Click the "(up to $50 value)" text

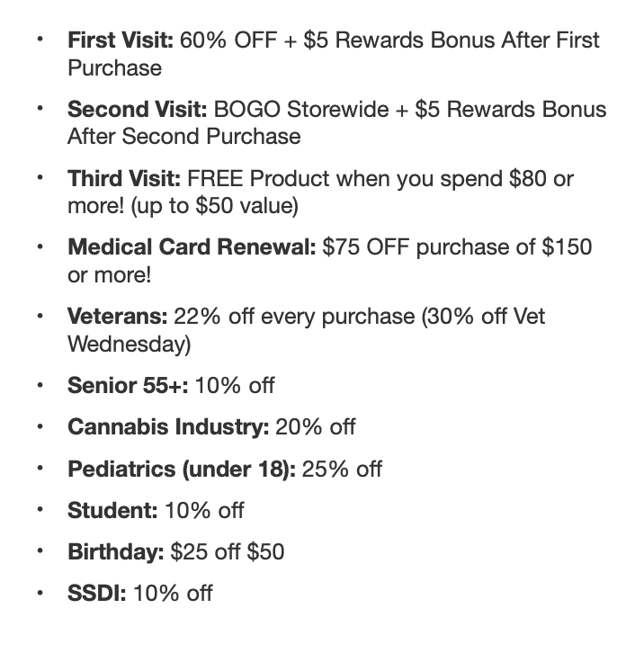coord(214,206)
